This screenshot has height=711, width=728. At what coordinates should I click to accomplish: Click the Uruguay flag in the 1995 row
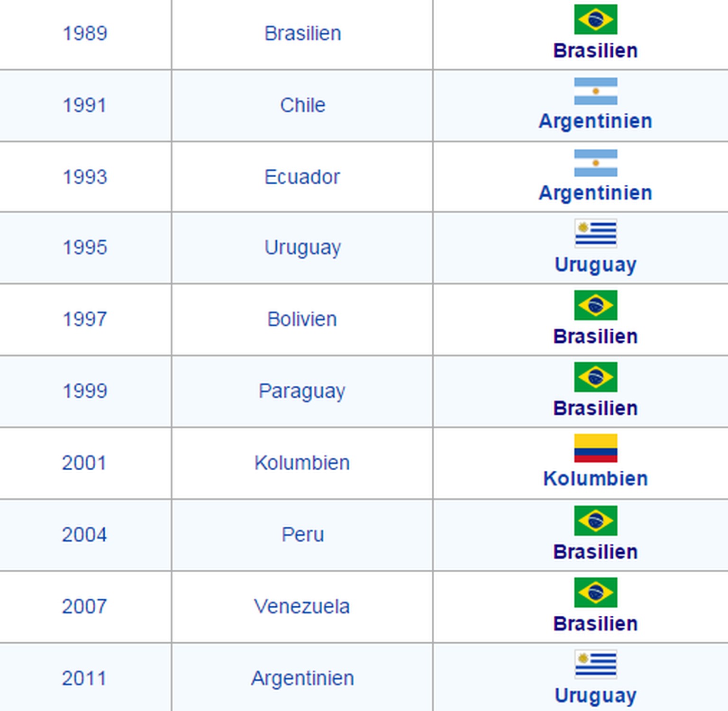click(x=595, y=233)
